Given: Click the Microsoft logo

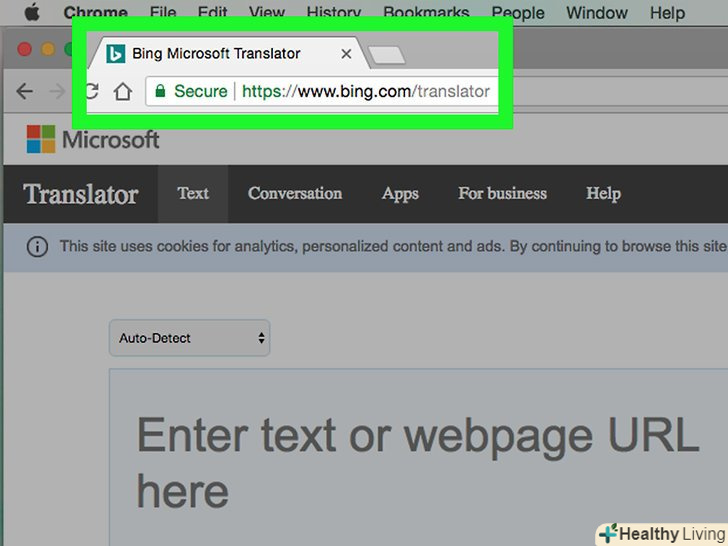Looking at the screenshot, I should point(93,139).
